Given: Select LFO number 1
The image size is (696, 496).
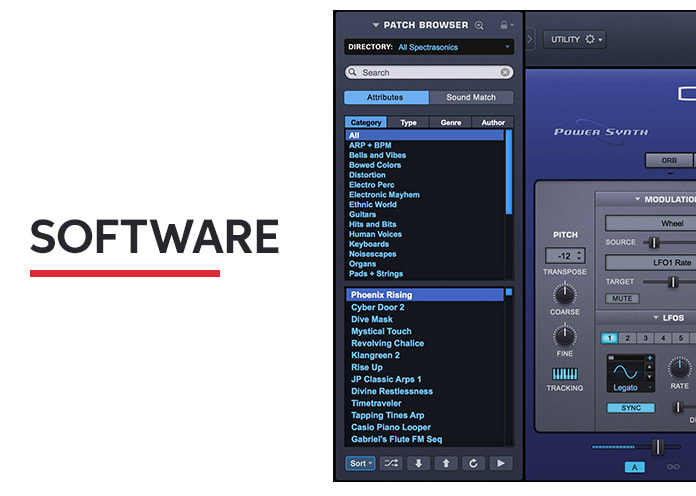Looking at the screenshot, I should 609,338.
